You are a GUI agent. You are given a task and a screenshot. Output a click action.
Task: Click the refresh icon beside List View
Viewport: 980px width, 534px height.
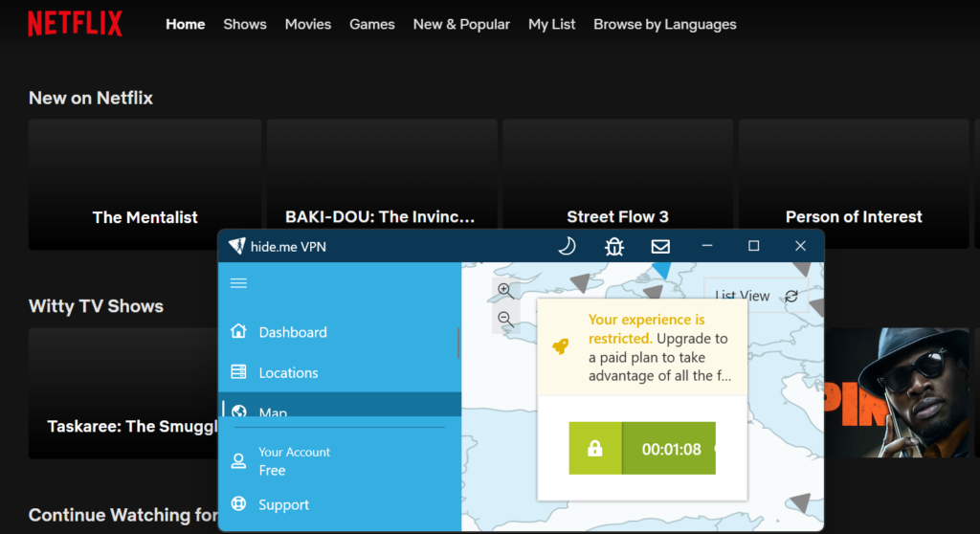point(791,297)
